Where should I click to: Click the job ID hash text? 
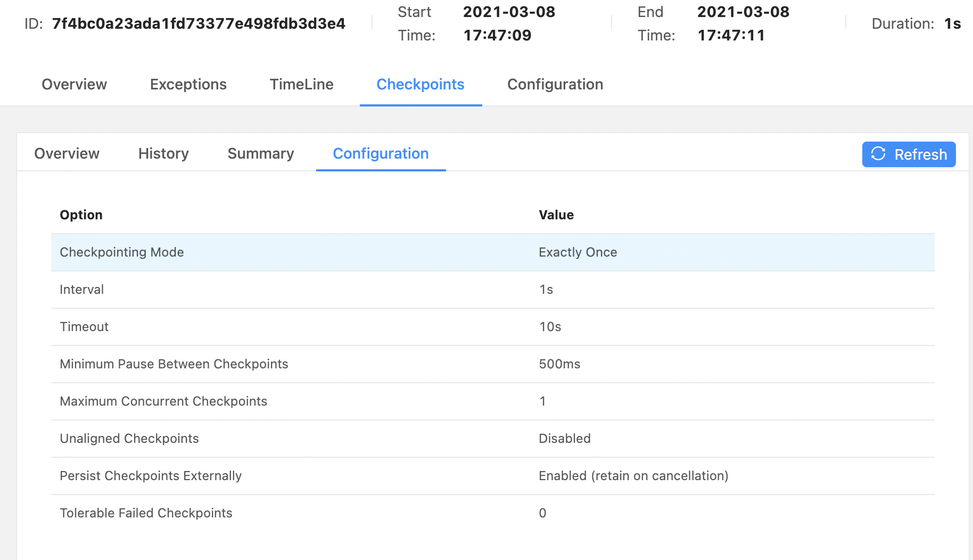199,24
